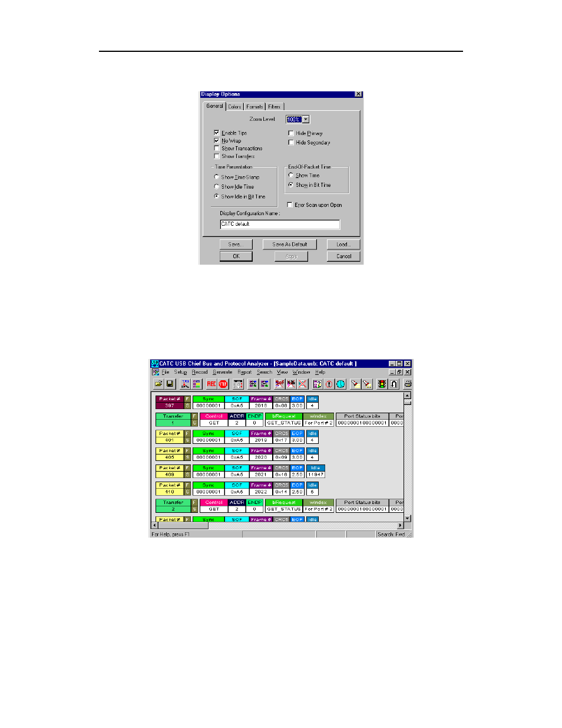Enable Error Scan upon Open

tap(289, 205)
